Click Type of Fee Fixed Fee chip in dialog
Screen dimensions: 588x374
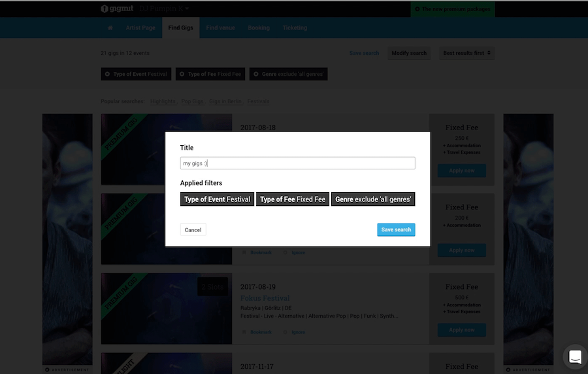(x=293, y=199)
